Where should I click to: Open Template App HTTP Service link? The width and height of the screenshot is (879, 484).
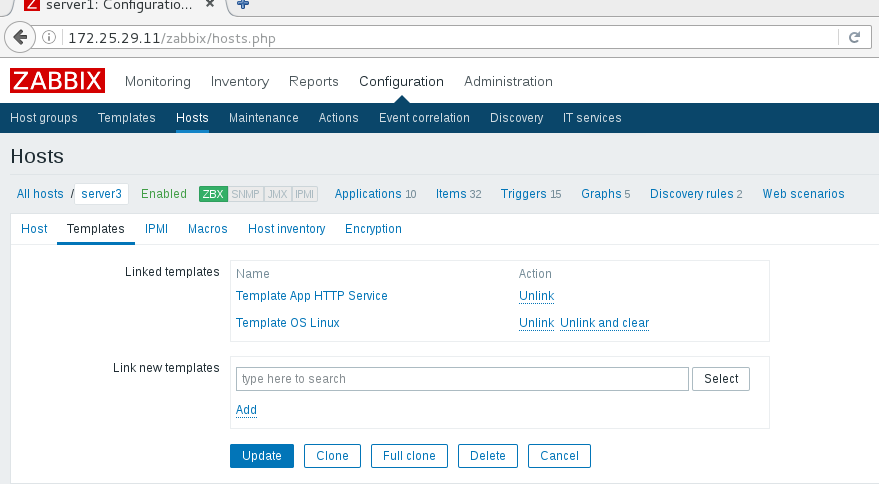click(312, 296)
